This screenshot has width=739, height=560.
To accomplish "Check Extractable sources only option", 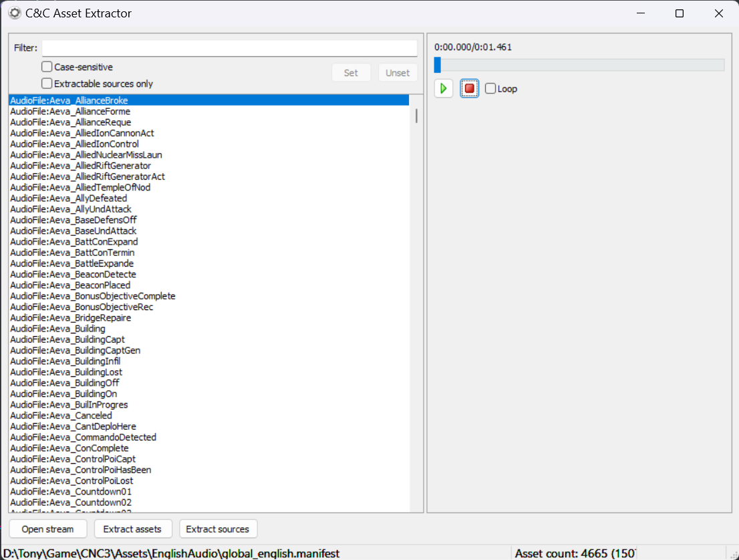I will [x=47, y=84].
